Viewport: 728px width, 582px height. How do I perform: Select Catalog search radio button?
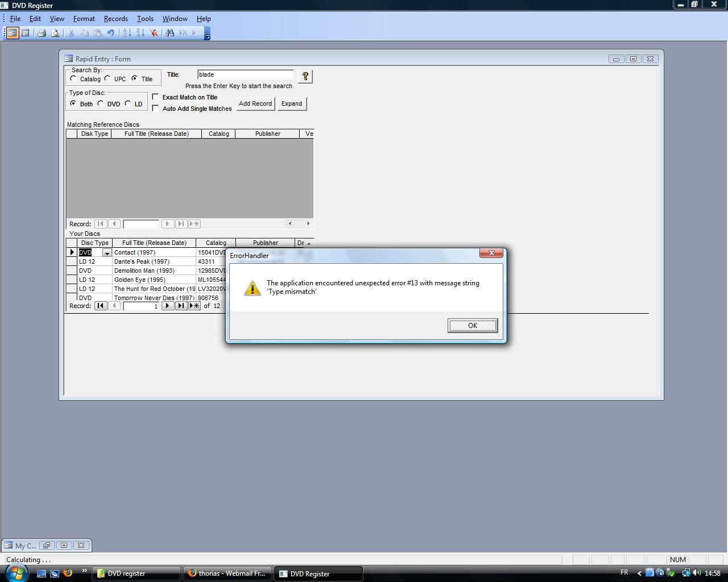tap(73, 78)
